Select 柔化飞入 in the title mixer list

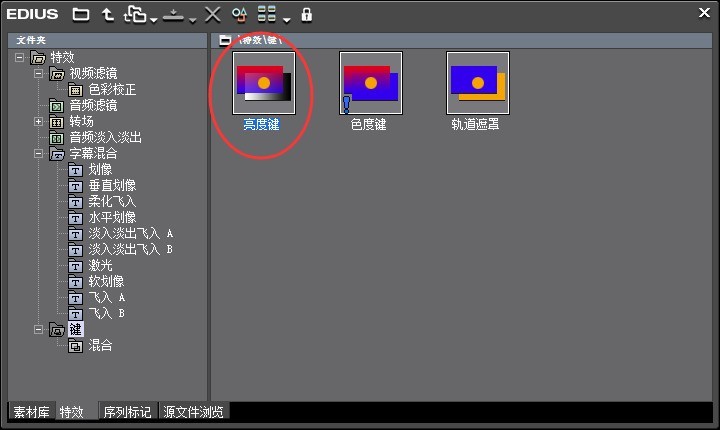[x=111, y=202]
